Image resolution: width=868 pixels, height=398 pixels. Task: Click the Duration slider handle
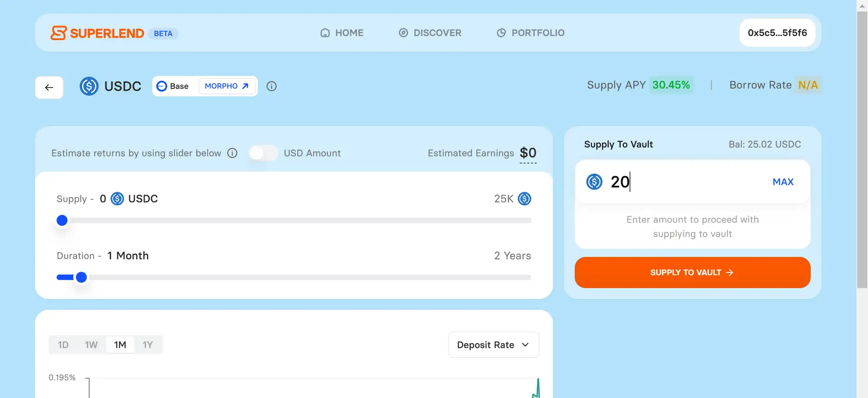coord(81,277)
